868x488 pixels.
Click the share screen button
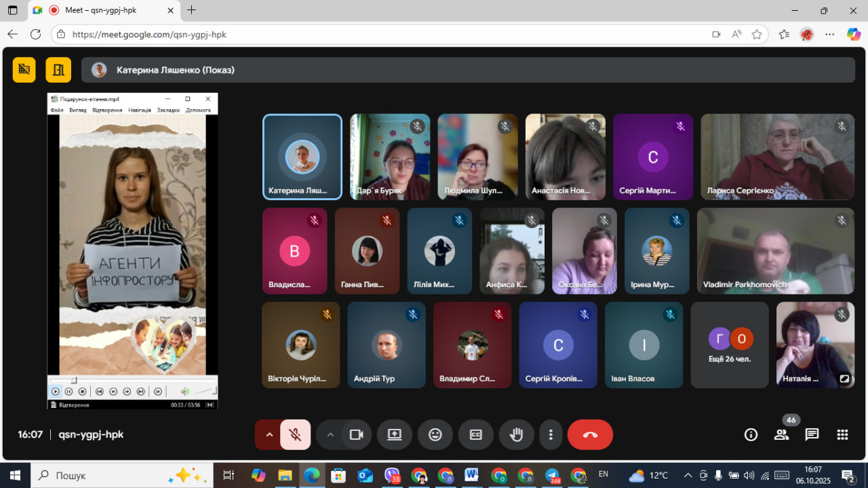[395, 435]
